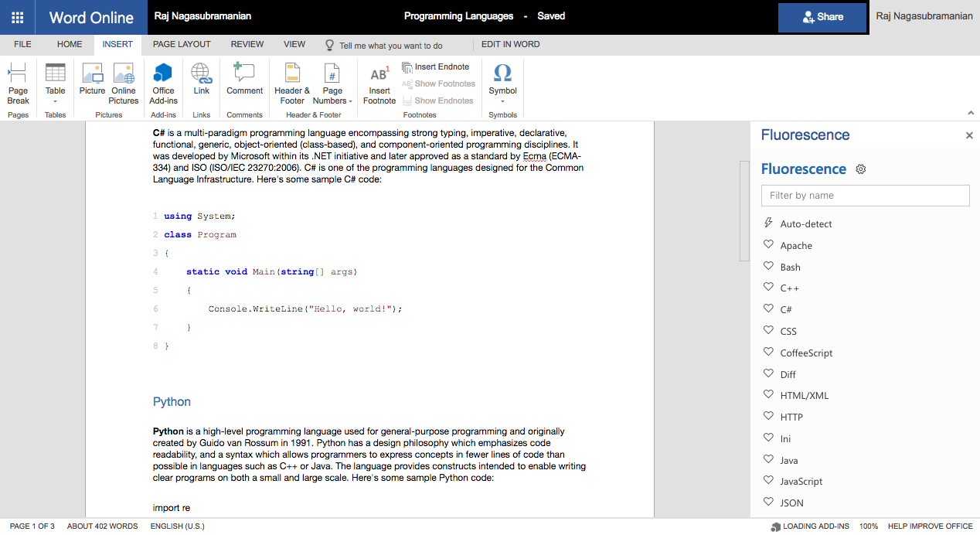The width and height of the screenshot is (980, 535).
Task: Open Office Add-ins store
Action: click(163, 83)
